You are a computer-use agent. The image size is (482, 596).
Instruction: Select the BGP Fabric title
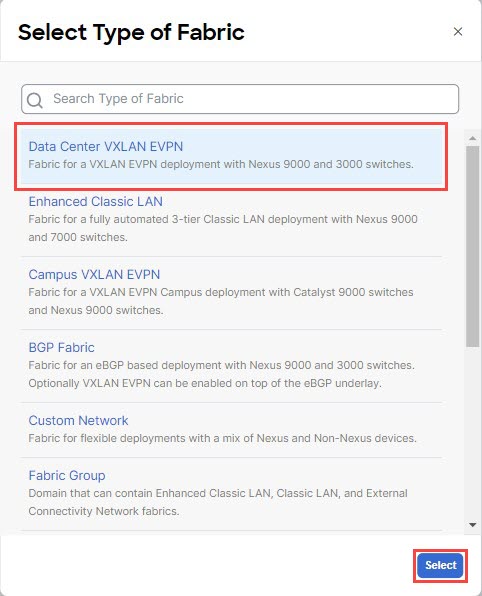(x=62, y=347)
